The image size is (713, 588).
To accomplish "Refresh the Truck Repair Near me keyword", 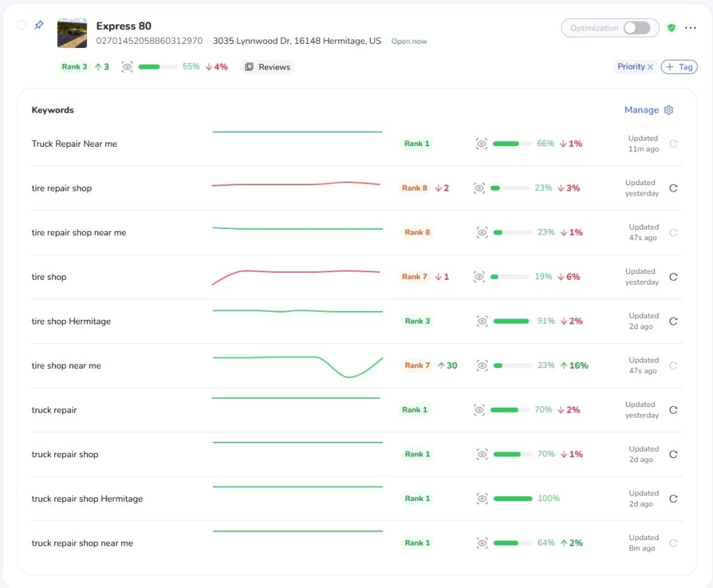I will coord(673,143).
